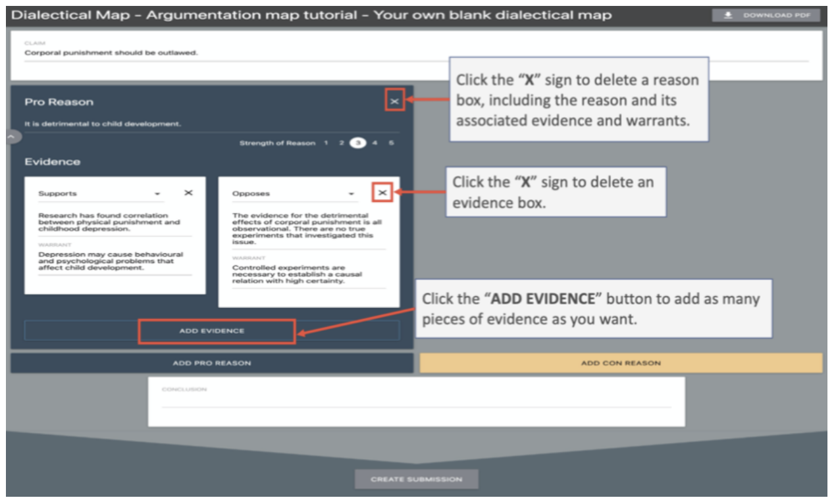Remove the Supports evidence box
The height and width of the screenshot is (504, 836).
188,193
